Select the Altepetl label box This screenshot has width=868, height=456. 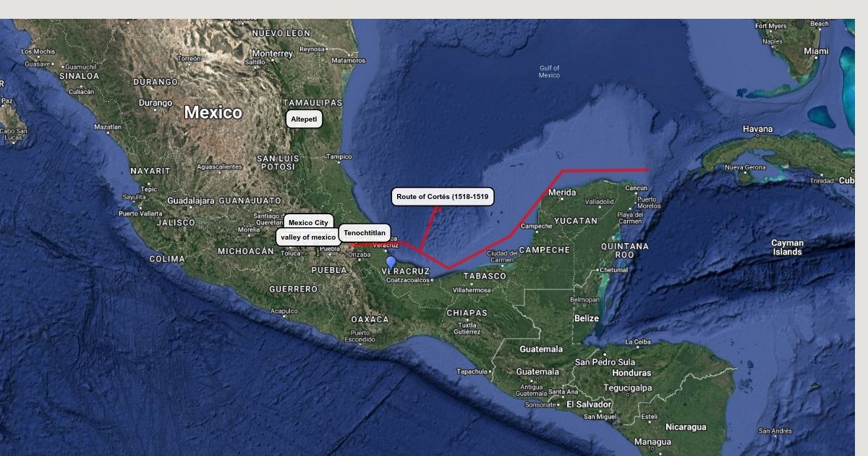pos(304,119)
